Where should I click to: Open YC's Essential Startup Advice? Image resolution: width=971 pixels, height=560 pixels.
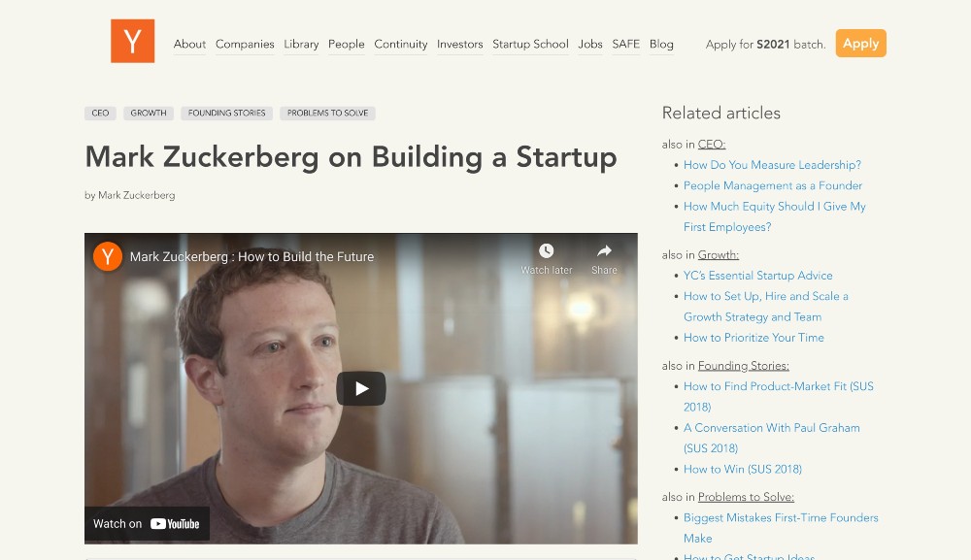(x=757, y=276)
